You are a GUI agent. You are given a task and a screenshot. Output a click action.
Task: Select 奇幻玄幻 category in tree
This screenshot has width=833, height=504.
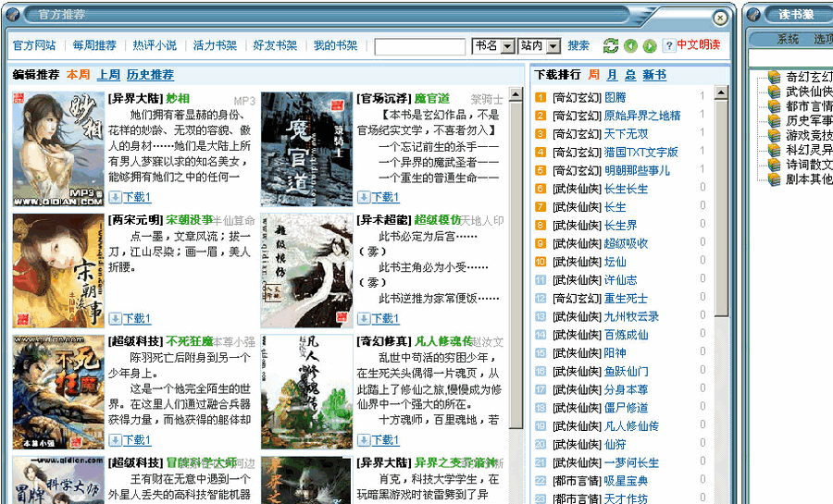tap(809, 77)
